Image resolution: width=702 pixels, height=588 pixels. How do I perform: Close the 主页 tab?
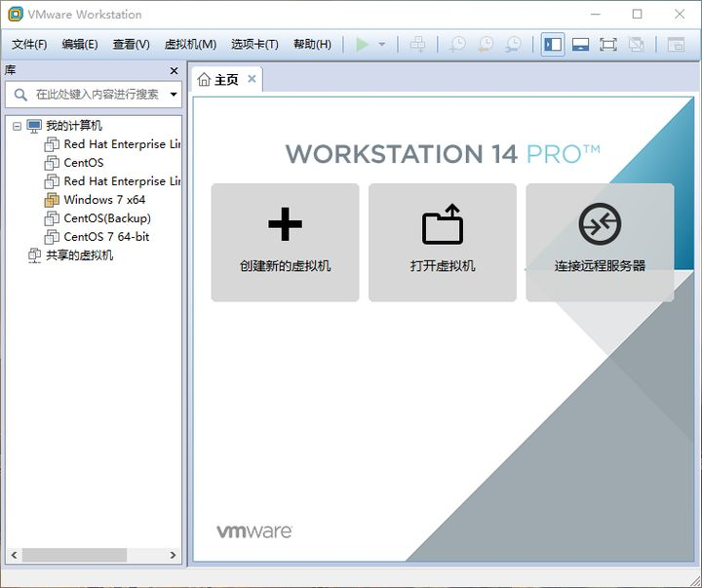pos(253,79)
